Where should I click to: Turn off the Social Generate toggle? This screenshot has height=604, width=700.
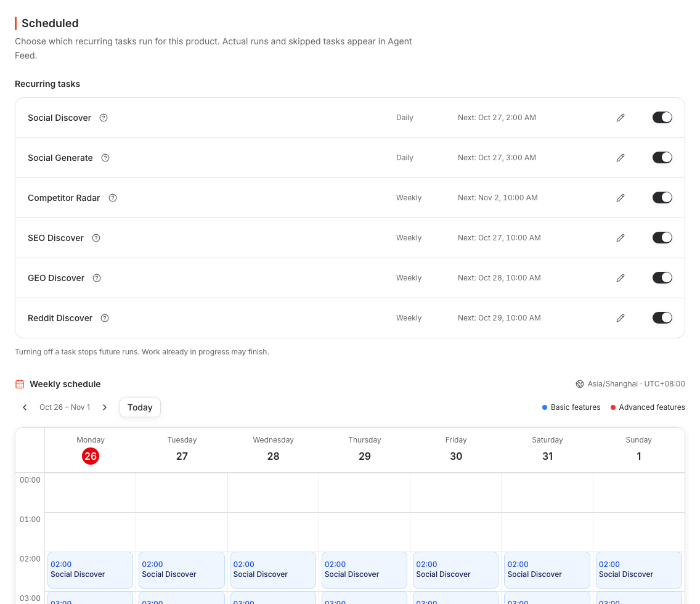tap(662, 158)
